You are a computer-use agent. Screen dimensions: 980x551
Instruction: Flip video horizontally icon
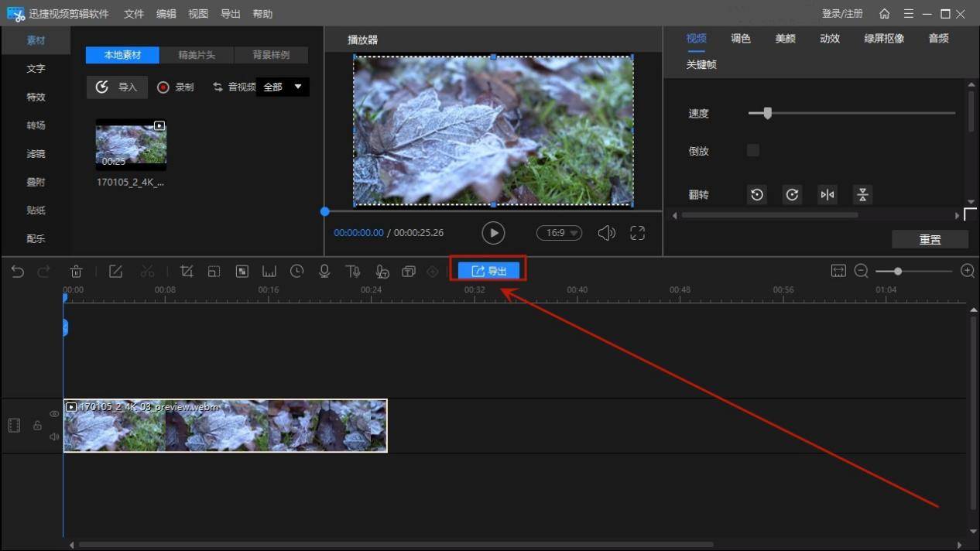coord(828,194)
